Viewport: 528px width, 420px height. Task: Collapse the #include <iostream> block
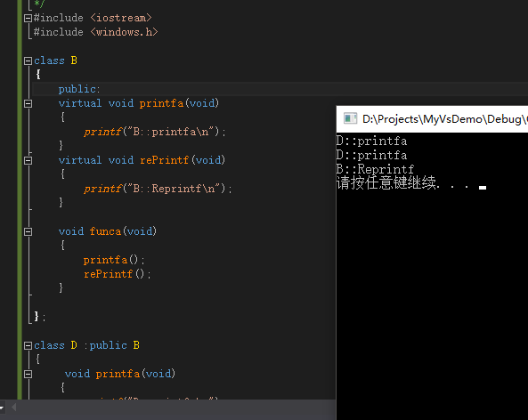(x=28, y=18)
